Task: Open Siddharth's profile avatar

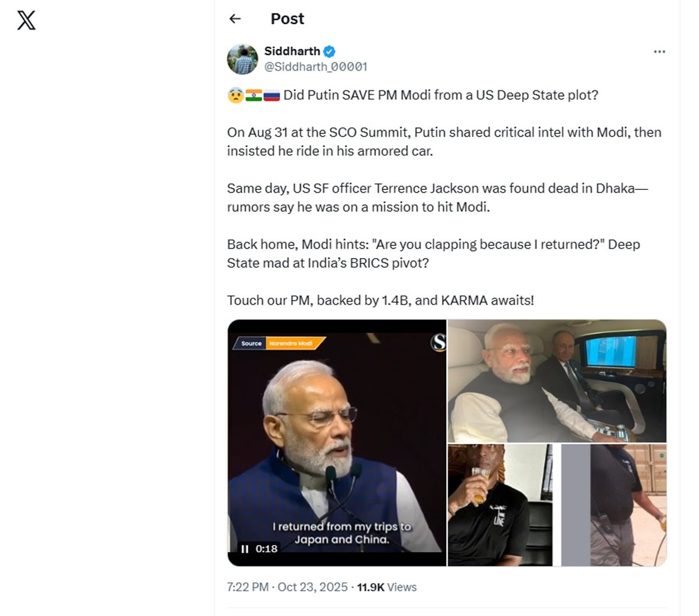Action: coord(242,59)
